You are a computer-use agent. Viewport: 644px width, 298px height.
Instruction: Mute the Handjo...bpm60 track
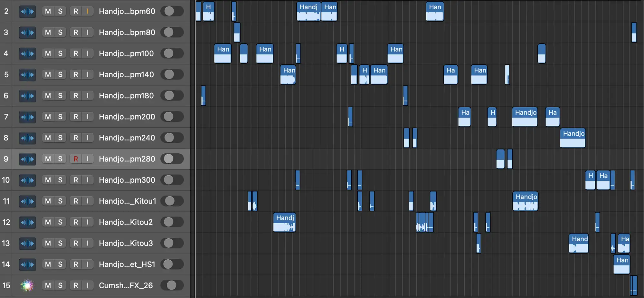48,11
